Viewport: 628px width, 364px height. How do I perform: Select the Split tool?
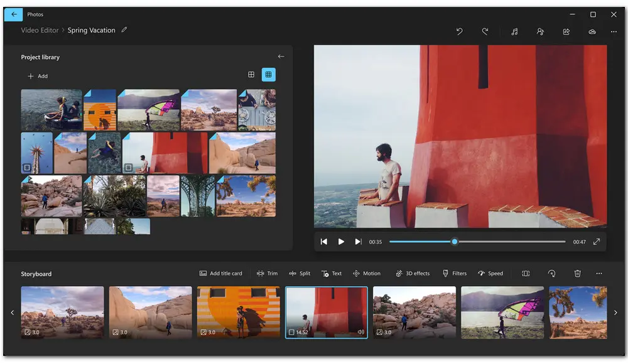(x=300, y=273)
